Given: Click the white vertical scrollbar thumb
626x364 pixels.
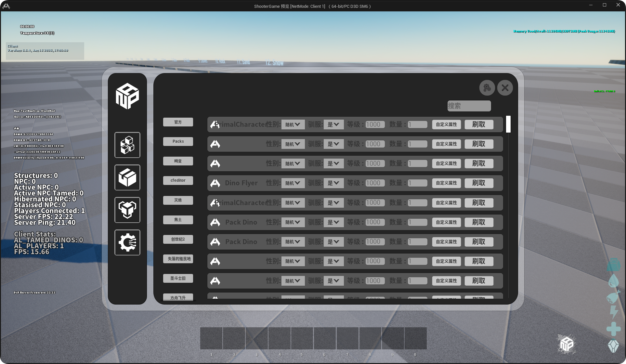Looking at the screenshot, I should coord(508,124).
